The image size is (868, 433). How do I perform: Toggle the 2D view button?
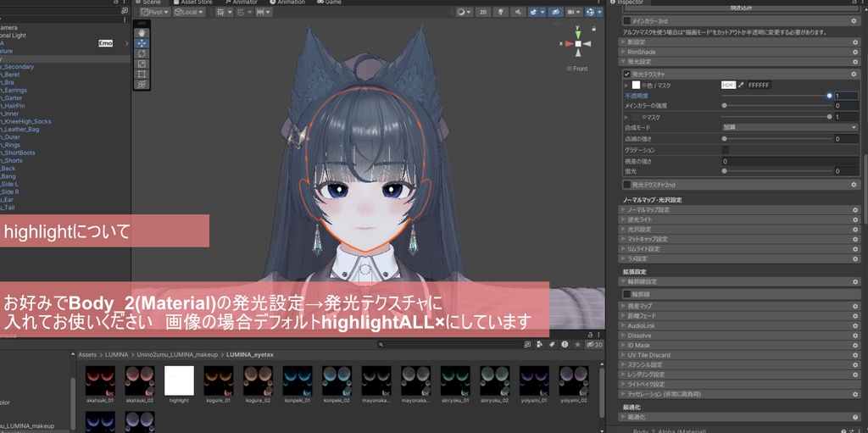point(483,12)
